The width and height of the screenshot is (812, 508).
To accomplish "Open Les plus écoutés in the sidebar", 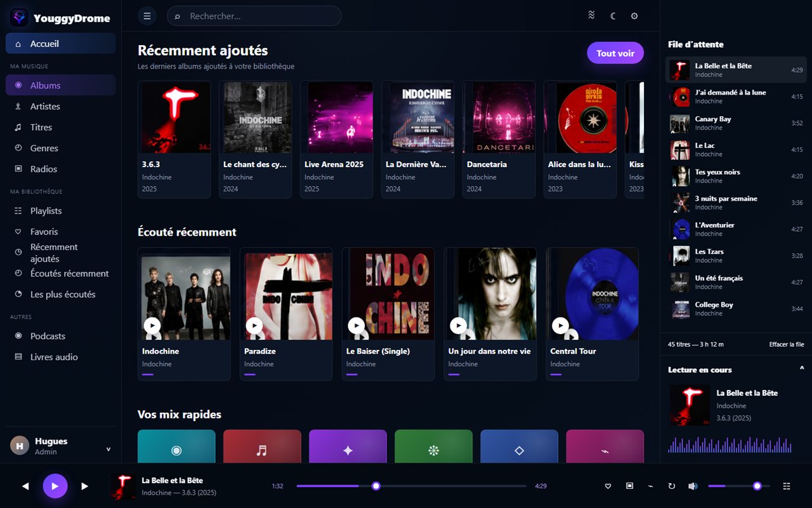I will pos(61,295).
